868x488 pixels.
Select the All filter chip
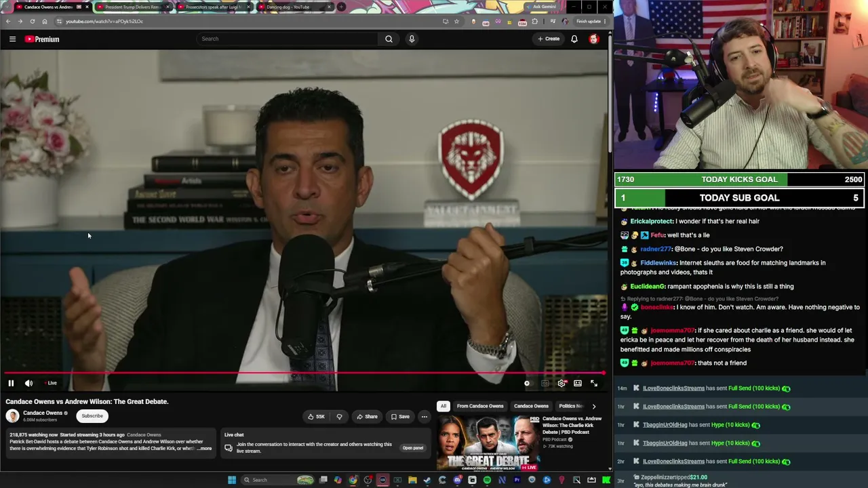443,406
